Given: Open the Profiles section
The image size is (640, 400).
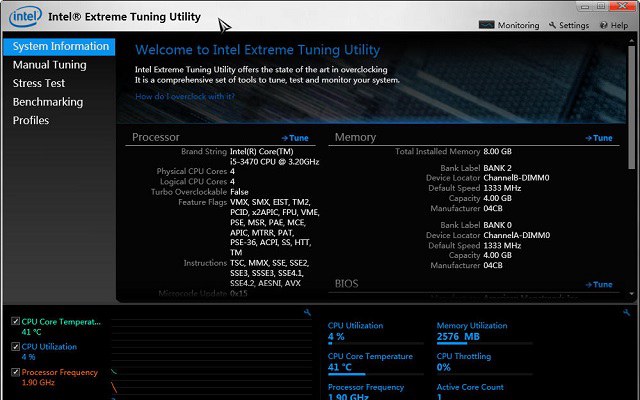Looking at the screenshot, I should click(x=31, y=120).
